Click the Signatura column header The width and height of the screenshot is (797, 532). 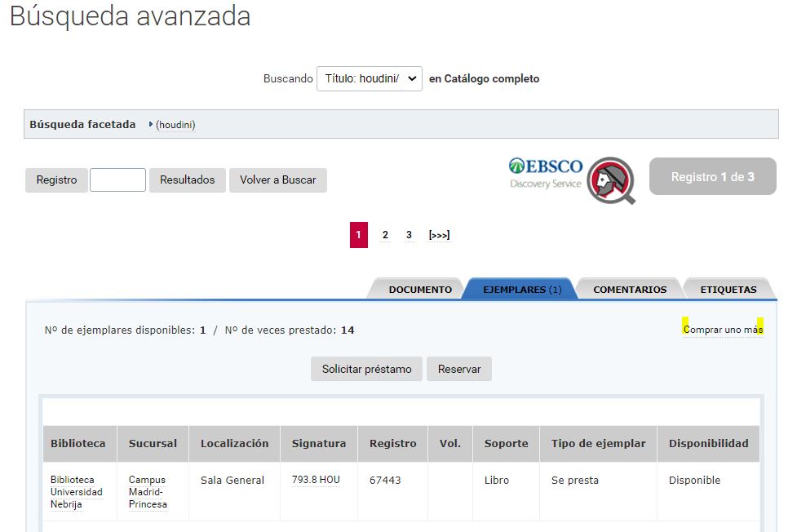pos(319,444)
